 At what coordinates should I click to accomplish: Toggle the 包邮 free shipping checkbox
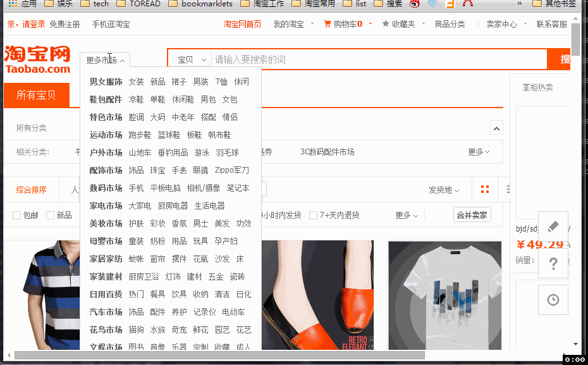(x=17, y=215)
